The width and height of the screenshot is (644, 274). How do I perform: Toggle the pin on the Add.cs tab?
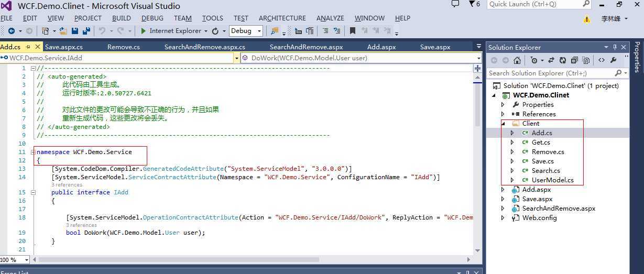(x=28, y=47)
